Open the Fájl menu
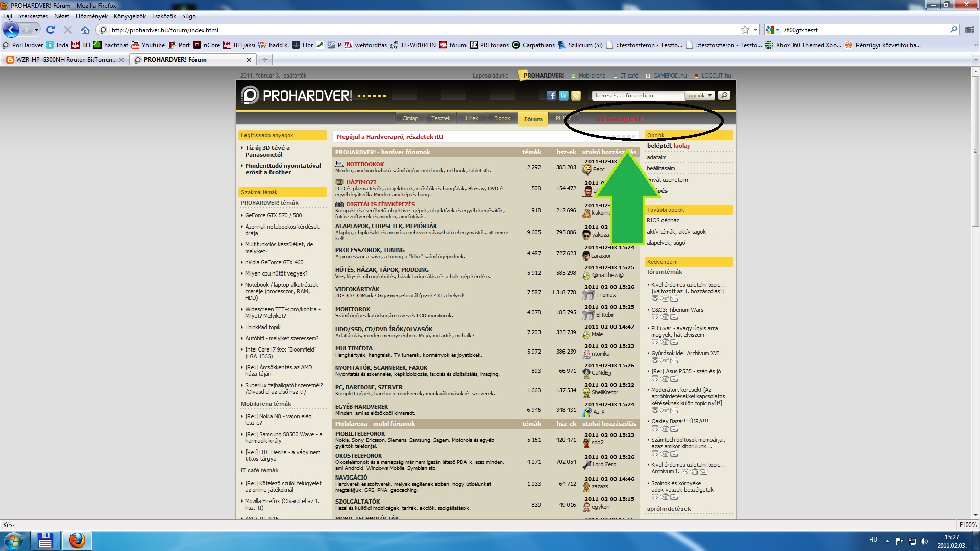The image size is (980, 551). point(8,16)
